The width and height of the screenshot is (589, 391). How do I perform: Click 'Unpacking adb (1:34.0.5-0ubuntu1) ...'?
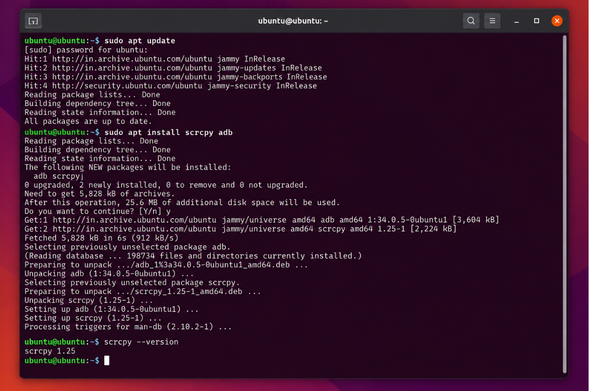(109, 273)
